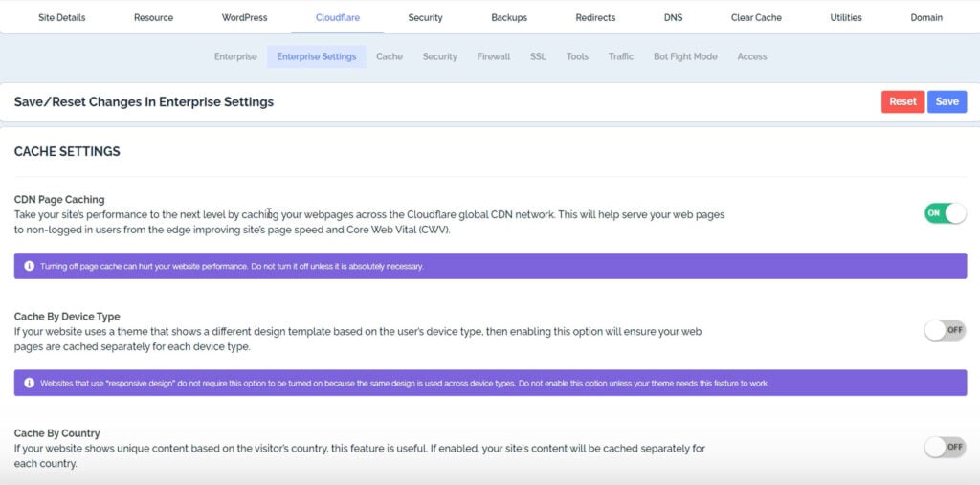
Task: Click the Save/Reset Changes In Enterprise Settings title
Action: click(x=144, y=101)
